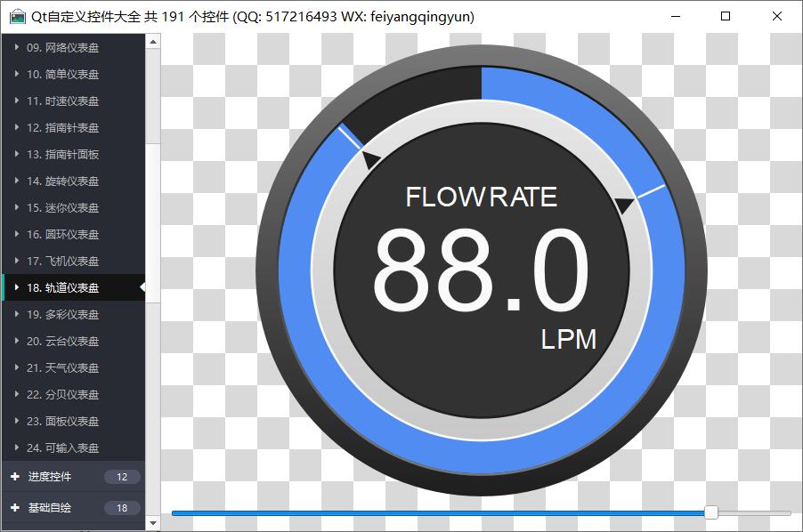
Task: Click the count badge 18 on 基础自绘
Action: (122, 508)
